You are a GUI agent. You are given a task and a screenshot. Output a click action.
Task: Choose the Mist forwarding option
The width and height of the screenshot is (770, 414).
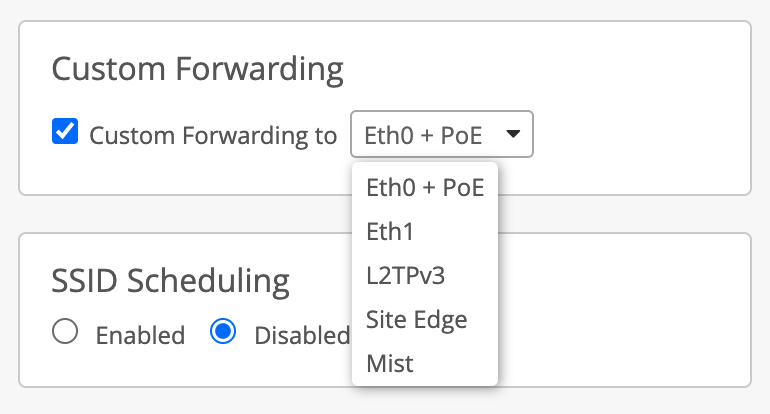[390, 364]
